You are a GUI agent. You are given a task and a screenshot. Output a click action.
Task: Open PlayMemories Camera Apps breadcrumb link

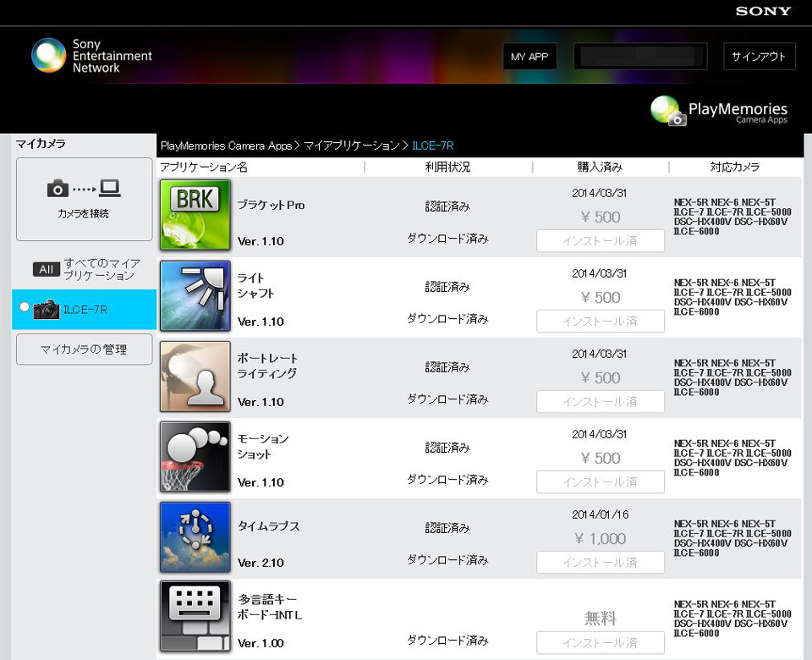click(x=227, y=146)
